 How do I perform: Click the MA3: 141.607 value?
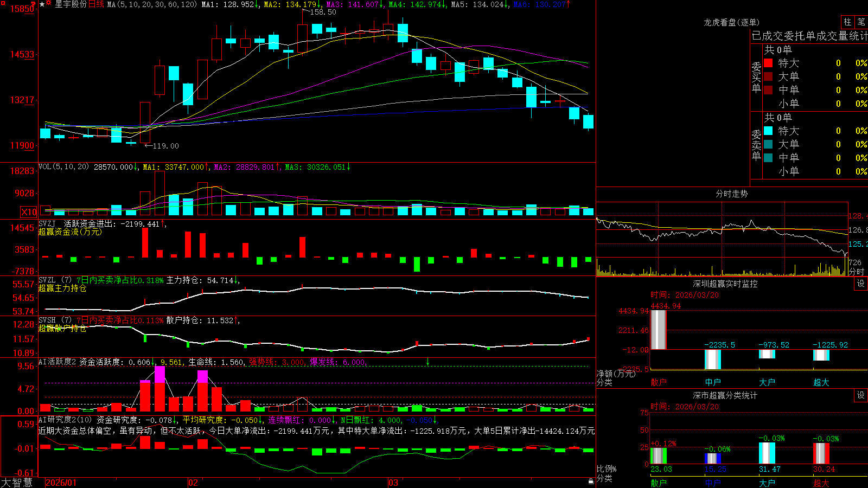(x=352, y=4)
